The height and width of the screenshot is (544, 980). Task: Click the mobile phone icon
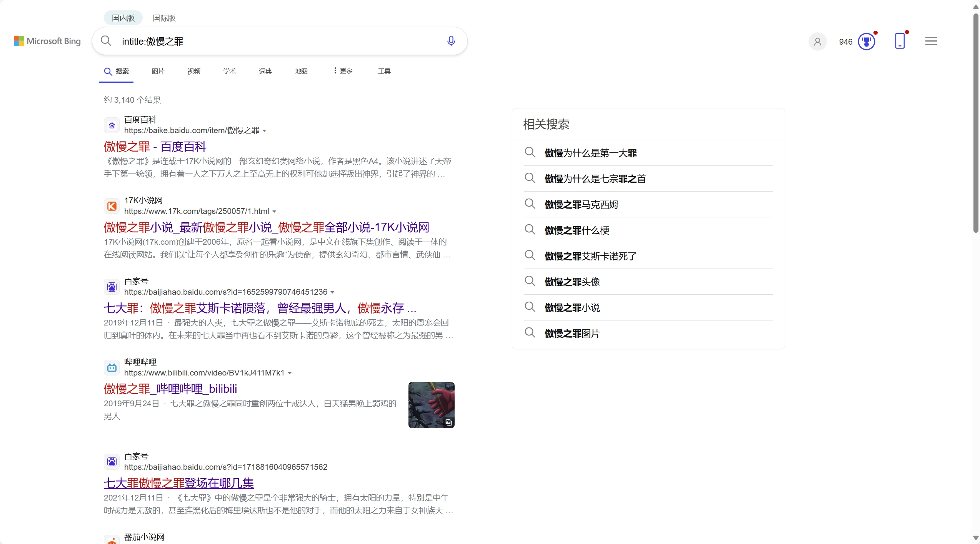[900, 41]
